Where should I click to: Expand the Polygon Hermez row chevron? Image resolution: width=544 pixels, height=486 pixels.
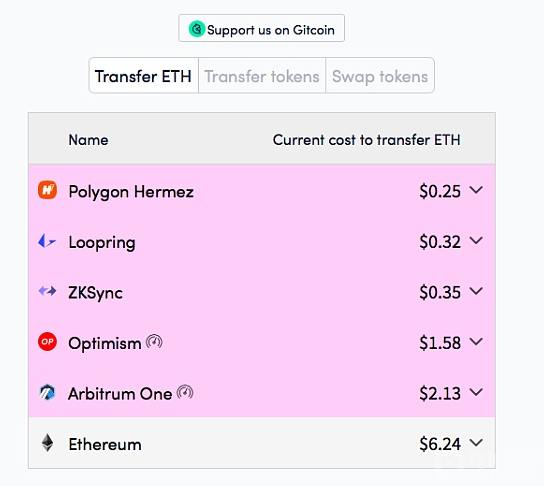tap(476, 190)
